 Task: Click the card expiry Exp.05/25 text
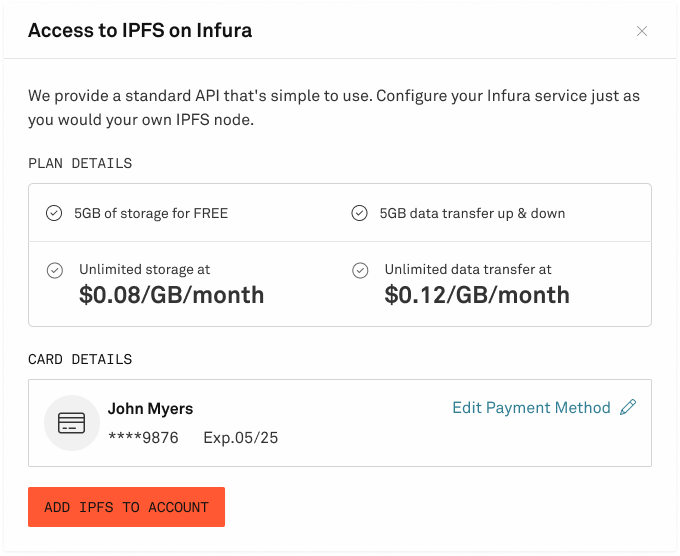coord(241,438)
